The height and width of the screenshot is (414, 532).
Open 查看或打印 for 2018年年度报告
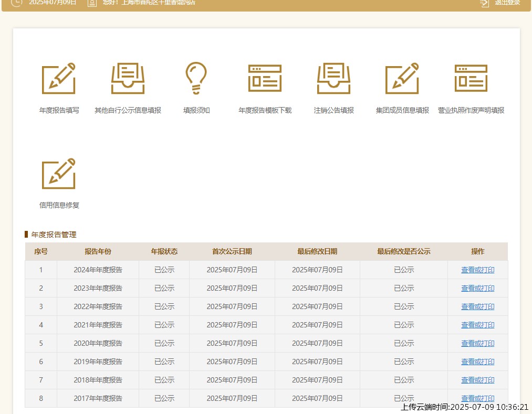478,380
